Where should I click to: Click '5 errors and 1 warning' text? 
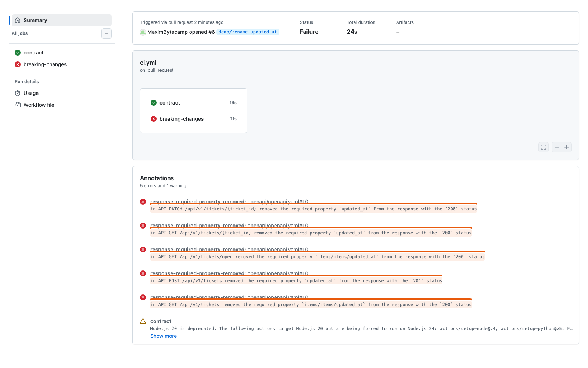163,186
